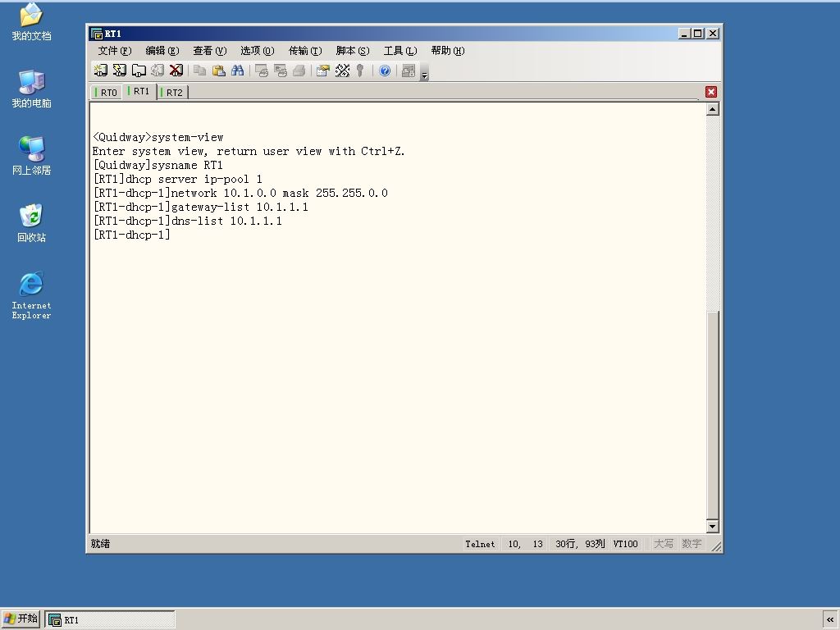This screenshot has width=840, height=630.
Task: Click the line 'dns-list 10.1.1.1'
Action: coord(188,221)
